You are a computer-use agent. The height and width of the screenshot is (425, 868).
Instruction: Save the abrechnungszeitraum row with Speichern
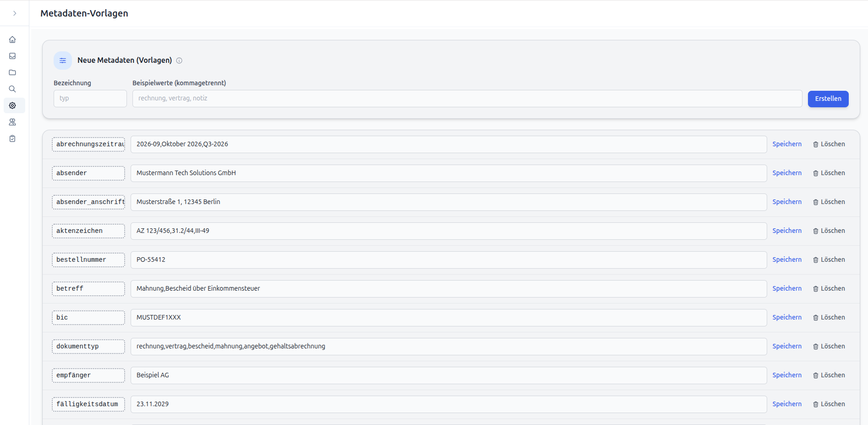[787, 144]
